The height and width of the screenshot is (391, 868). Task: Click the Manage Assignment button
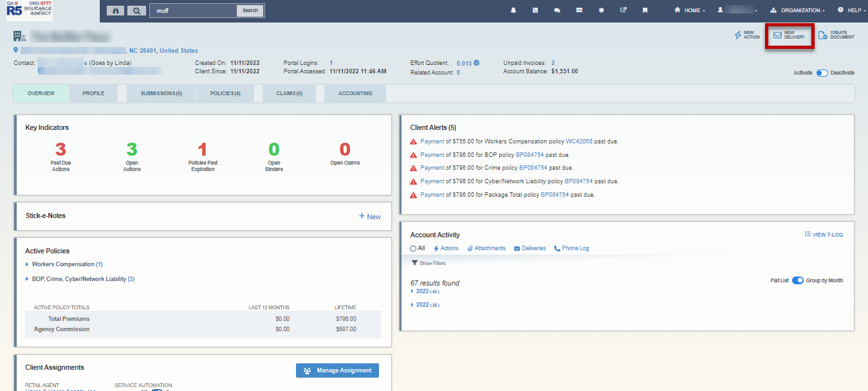[337, 370]
